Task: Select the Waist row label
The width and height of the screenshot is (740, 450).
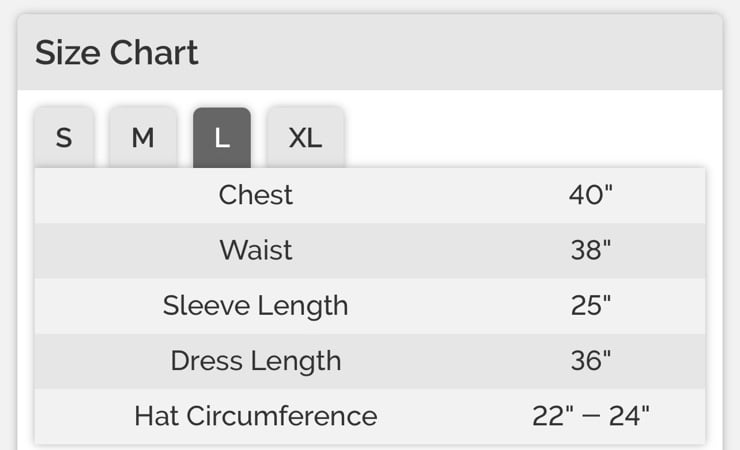Action: 256,250
